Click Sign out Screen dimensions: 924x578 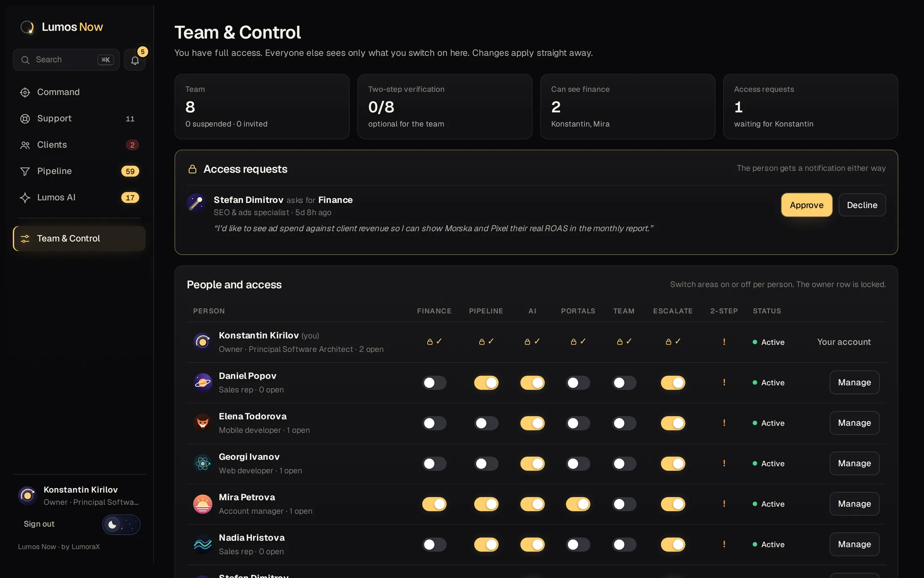click(x=39, y=524)
